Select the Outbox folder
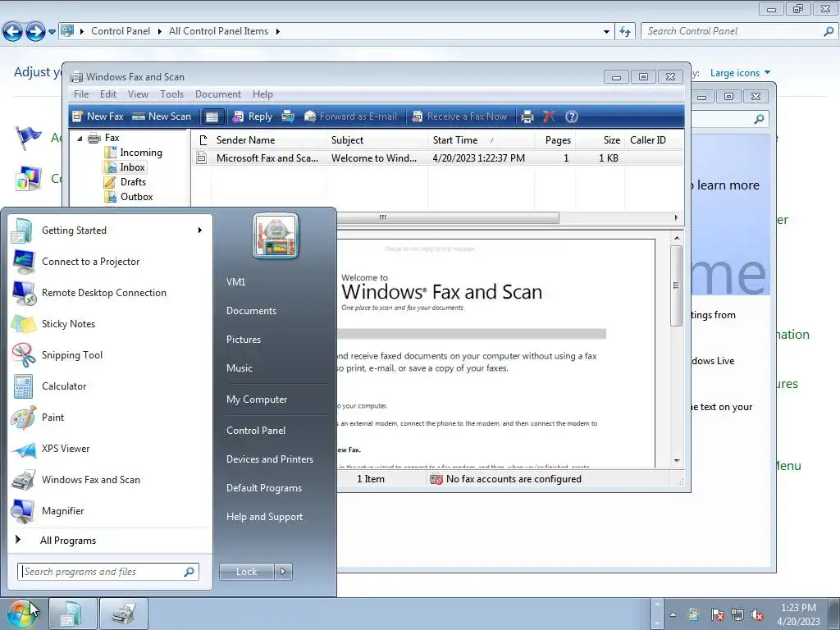 pos(129,197)
